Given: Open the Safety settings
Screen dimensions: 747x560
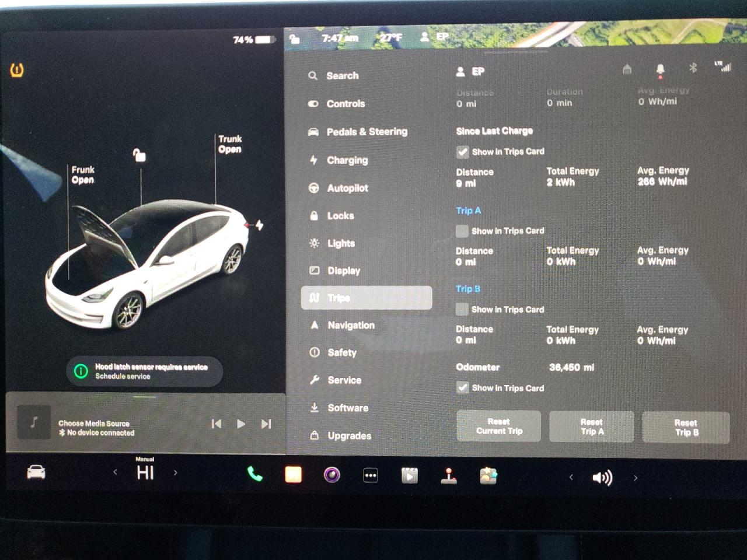Looking at the screenshot, I should (333, 352).
